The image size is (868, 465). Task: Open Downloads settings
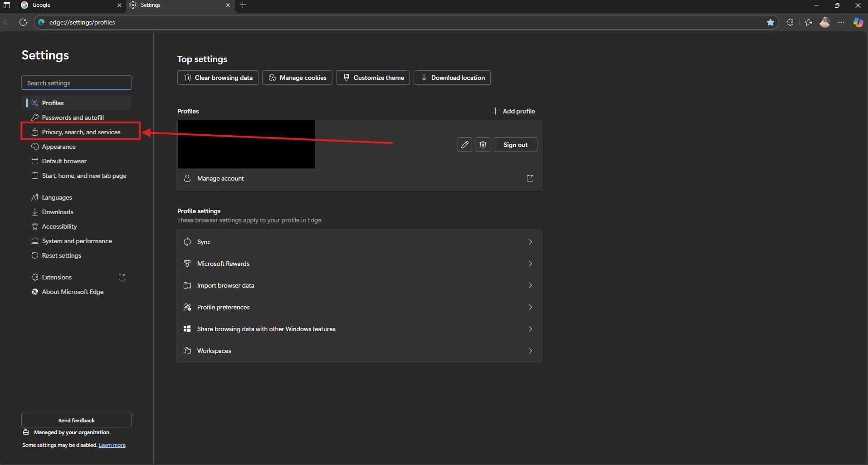tap(76, 212)
